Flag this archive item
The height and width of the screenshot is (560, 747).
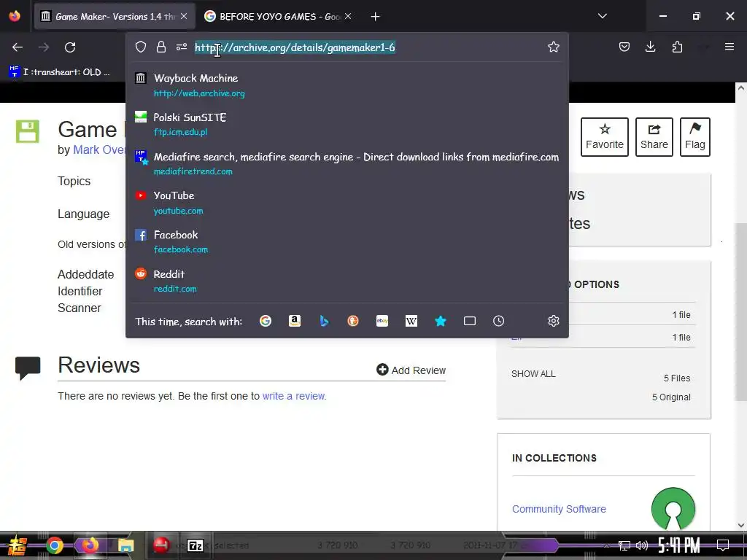pos(695,137)
